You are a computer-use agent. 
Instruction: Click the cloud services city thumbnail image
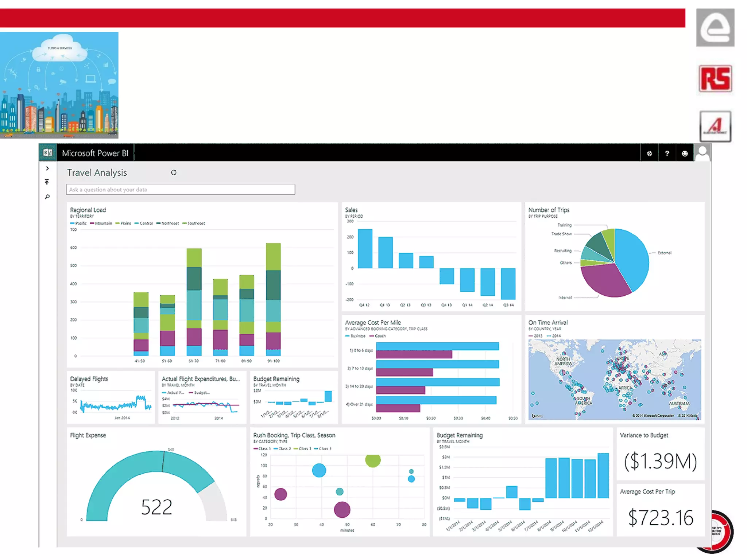59,85
